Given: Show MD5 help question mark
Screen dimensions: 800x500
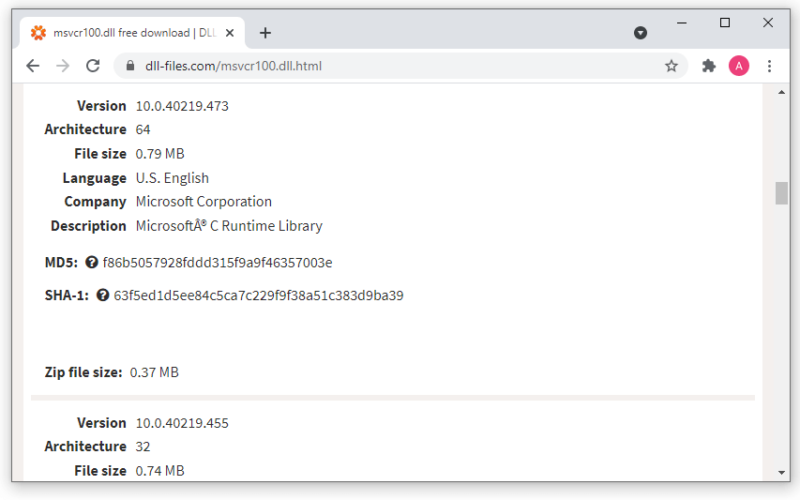Looking at the screenshot, I should (x=92, y=262).
